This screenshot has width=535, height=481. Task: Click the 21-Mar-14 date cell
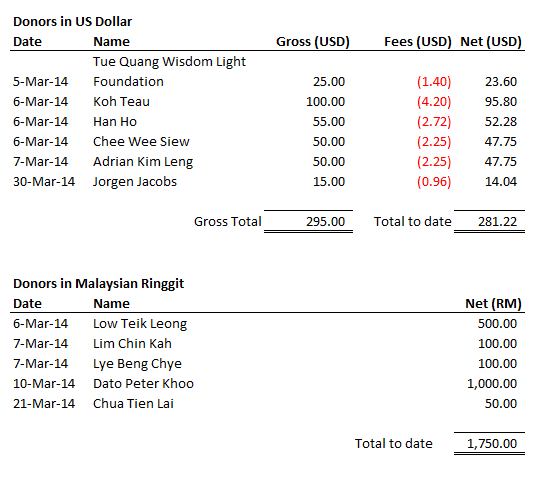click(x=44, y=404)
